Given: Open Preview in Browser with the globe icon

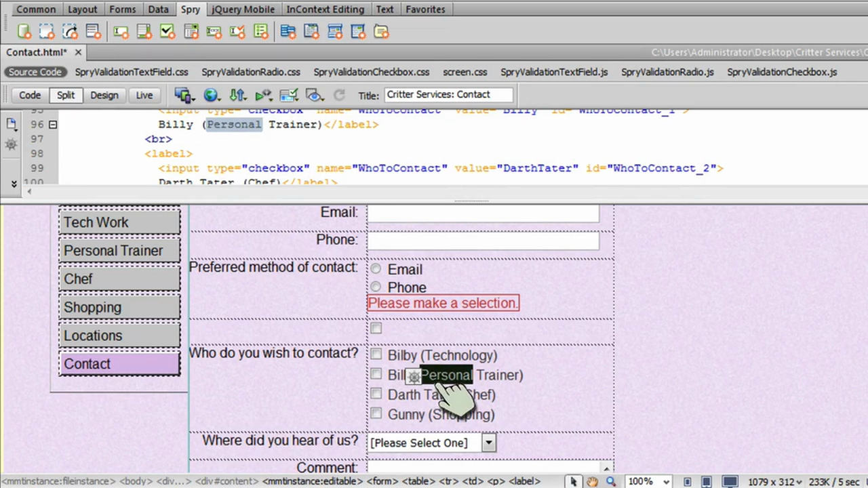Looking at the screenshot, I should tap(211, 95).
